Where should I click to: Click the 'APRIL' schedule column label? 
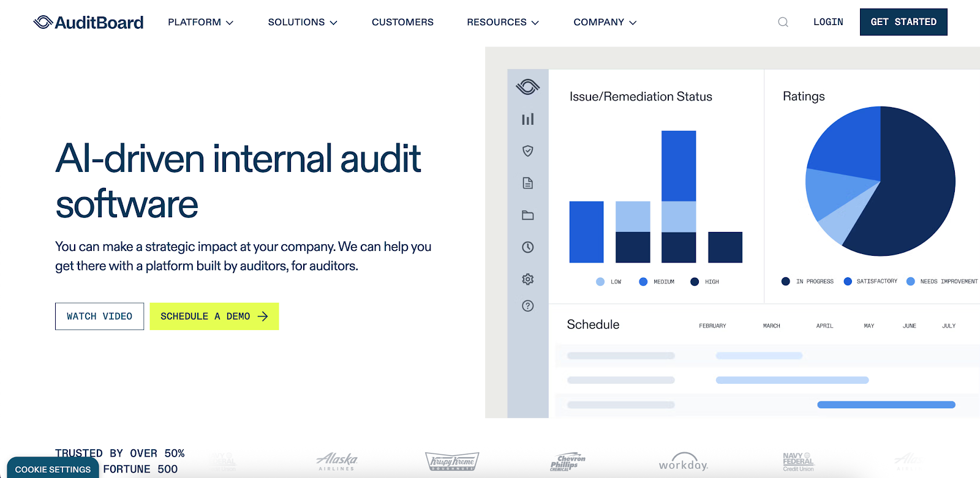click(x=824, y=326)
